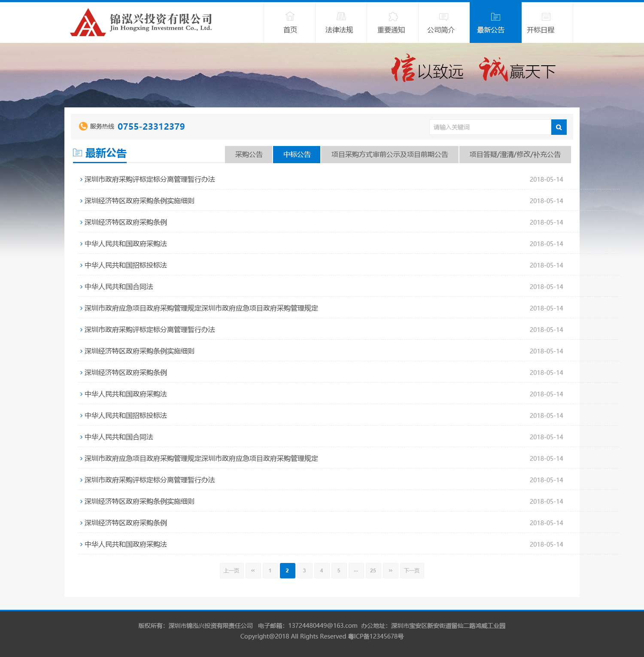
Task: Open the 项目答疑/澄清/修改/补充公告 tab
Action: pos(515,155)
